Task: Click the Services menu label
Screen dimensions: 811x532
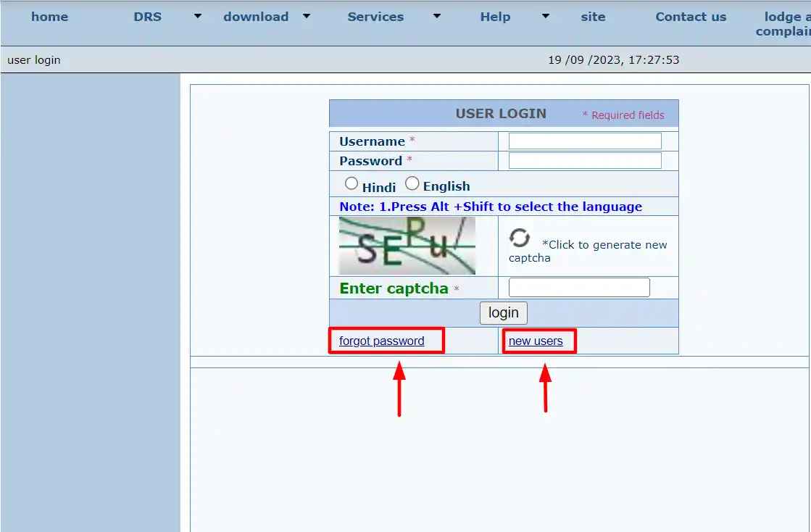Action: [375, 17]
